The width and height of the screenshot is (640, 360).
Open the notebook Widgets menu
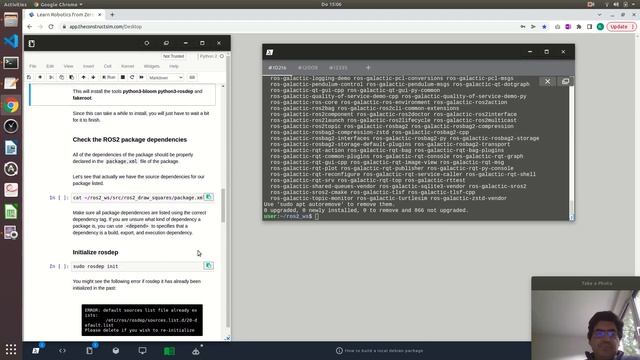point(151,66)
